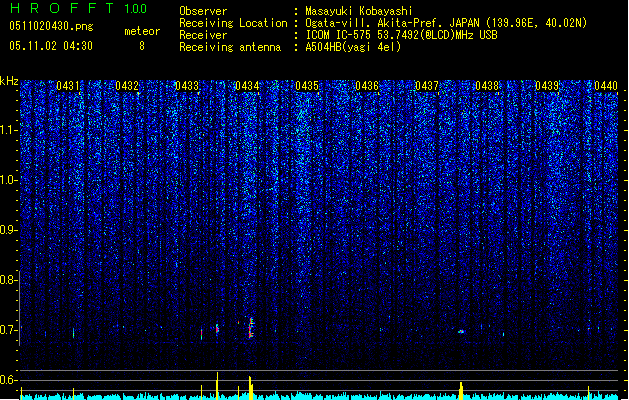Click the Ogata-vill. Akita-Pref. JAPAN location text

[x=446, y=23]
